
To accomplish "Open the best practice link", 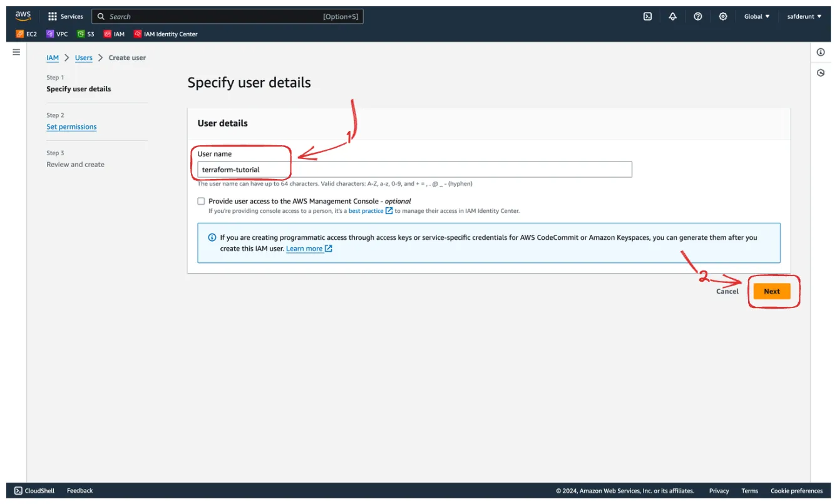I will [371, 211].
